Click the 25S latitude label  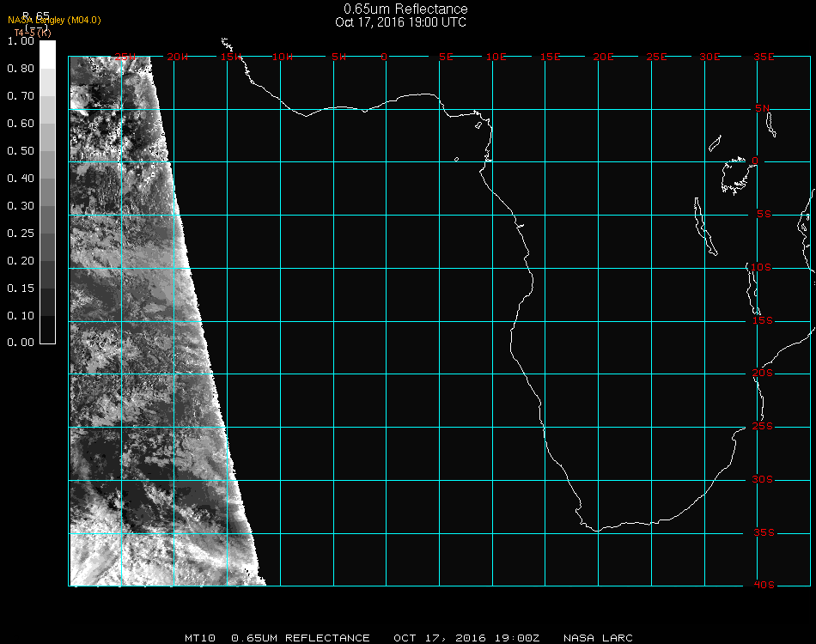(763, 427)
